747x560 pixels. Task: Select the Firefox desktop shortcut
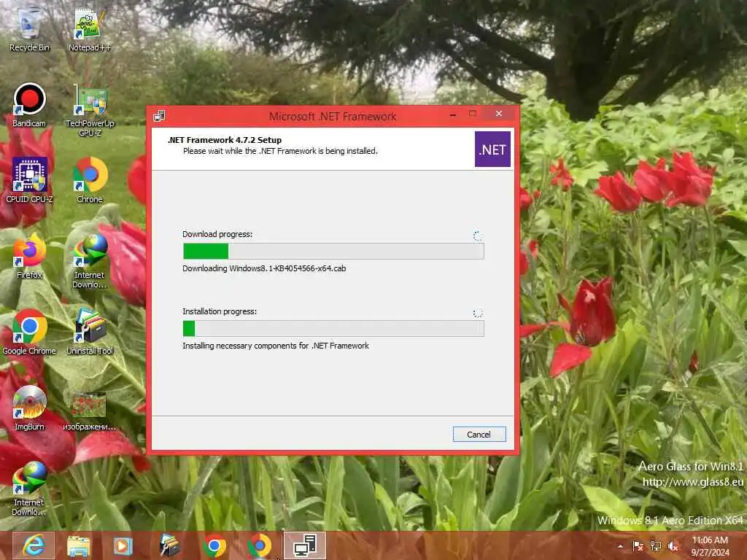click(29, 256)
